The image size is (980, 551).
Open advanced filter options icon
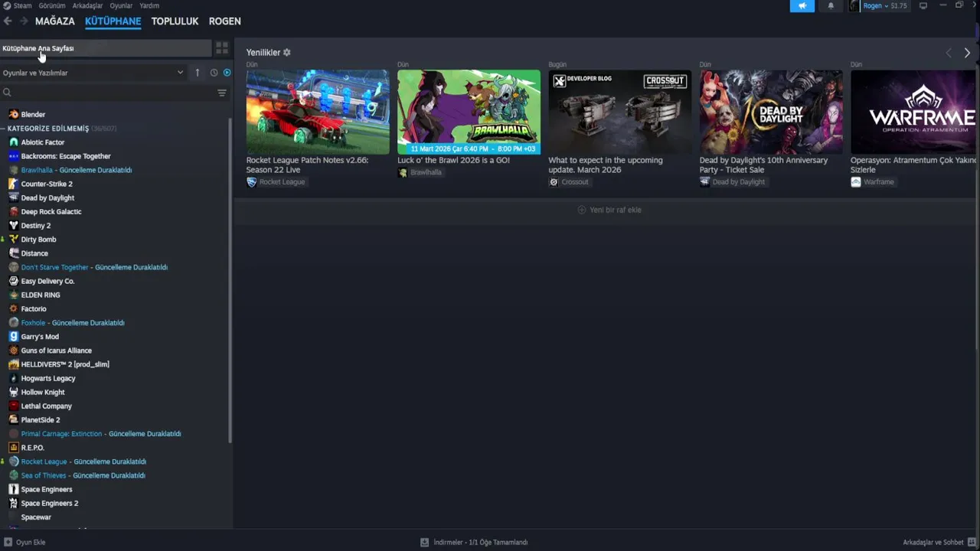tap(222, 93)
